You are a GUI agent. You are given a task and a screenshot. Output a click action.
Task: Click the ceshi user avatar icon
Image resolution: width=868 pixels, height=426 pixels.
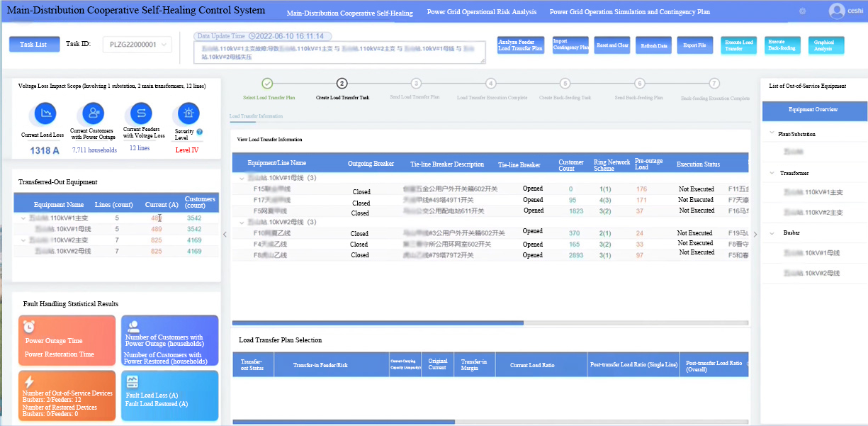tap(837, 11)
